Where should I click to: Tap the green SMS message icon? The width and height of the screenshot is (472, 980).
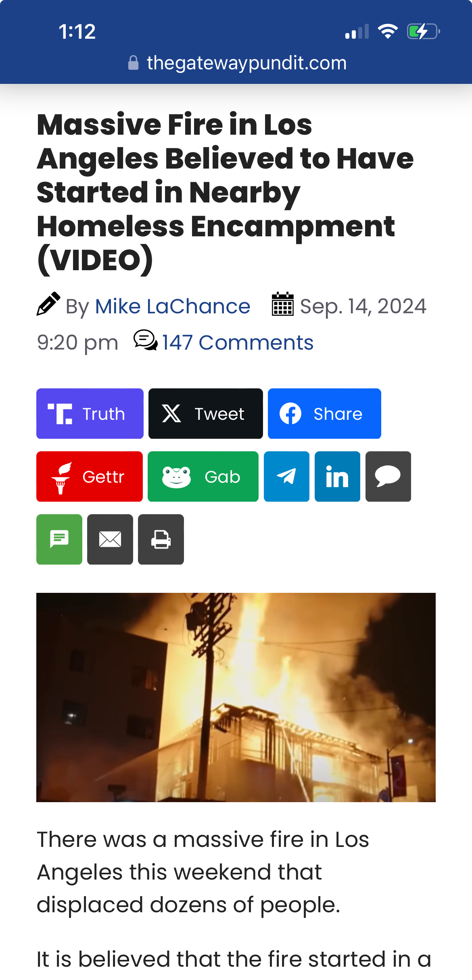click(x=59, y=539)
